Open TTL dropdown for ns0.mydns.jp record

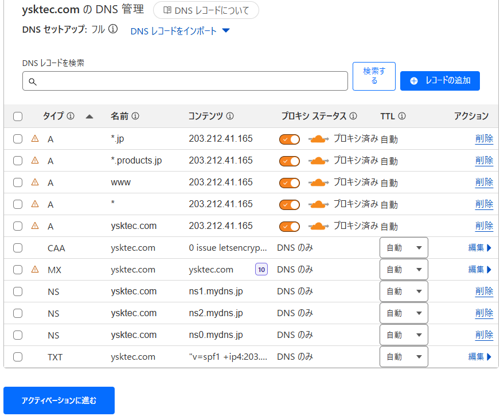404,335
